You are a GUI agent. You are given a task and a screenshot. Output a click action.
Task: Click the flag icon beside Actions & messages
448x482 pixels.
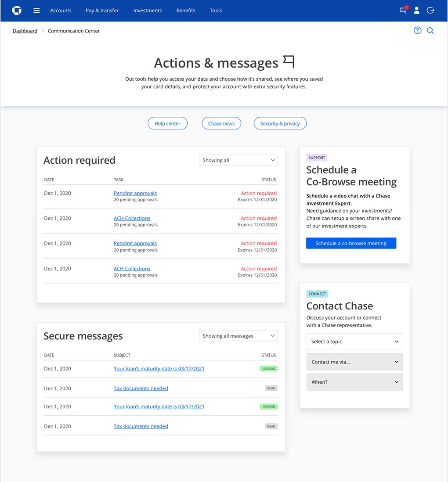(x=289, y=61)
